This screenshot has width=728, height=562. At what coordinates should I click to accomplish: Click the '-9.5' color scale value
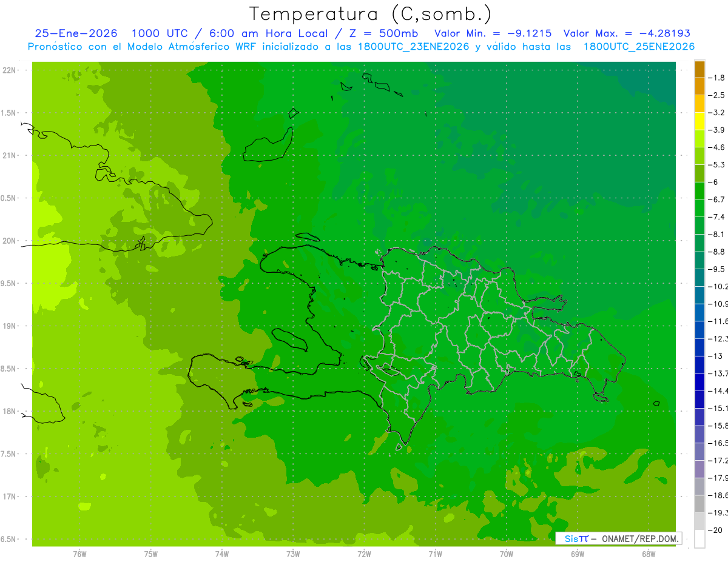tap(717, 269)
